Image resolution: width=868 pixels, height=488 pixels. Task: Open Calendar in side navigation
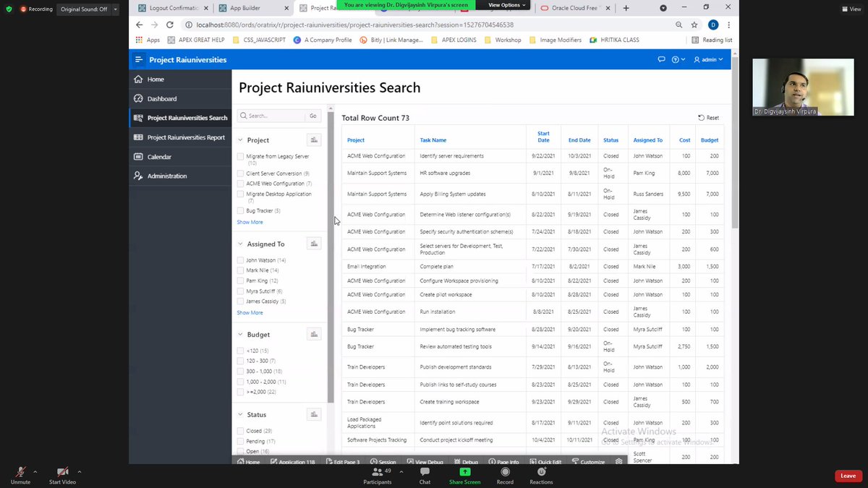pyautogui.click(x=180, y=157)
